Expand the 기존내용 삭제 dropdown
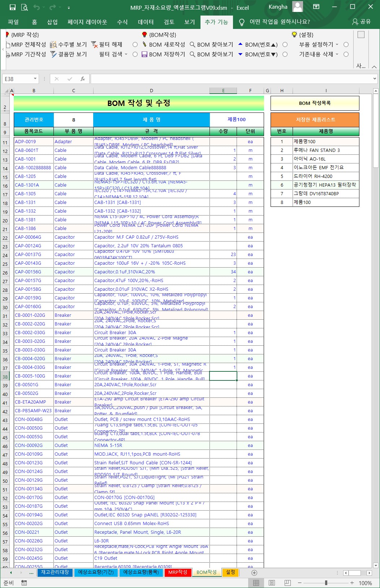380x588 pixels. point(337,54)
